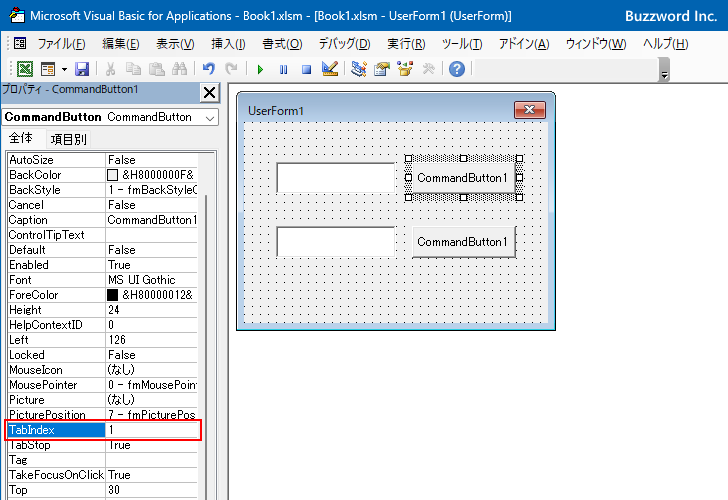Open VBA Help question mark icon
Image resolution: width=728 pixels, height=500 pixels.
pyautogui.click(x=457, y=69)
